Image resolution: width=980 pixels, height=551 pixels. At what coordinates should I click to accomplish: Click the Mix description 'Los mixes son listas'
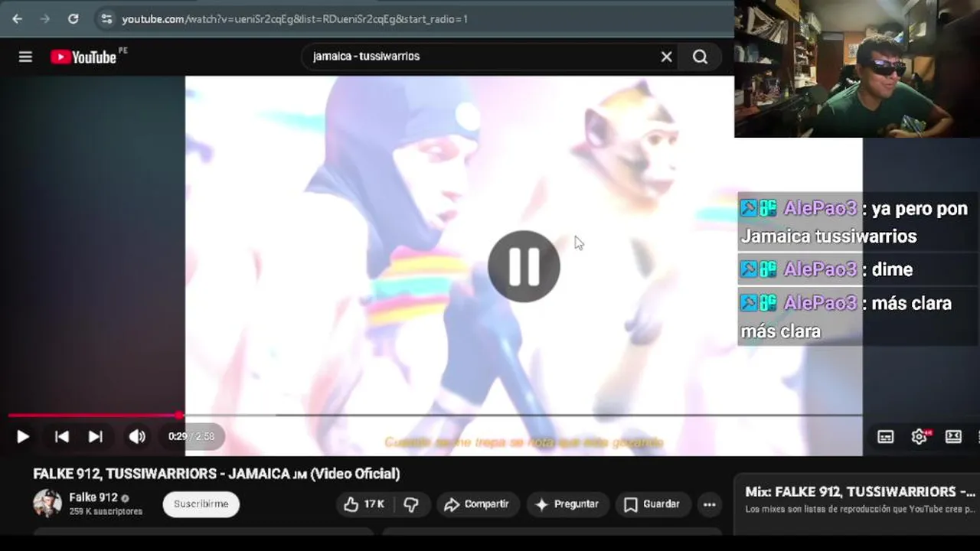click(861, 509)
